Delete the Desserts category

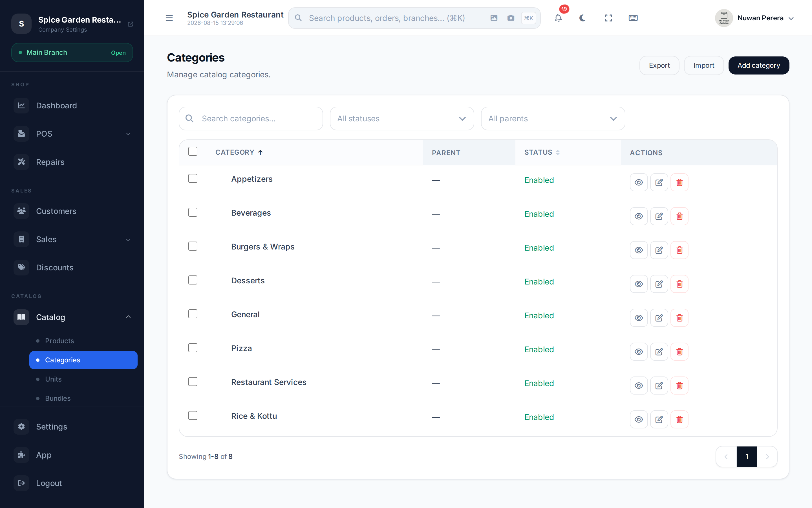coord(679,284)
